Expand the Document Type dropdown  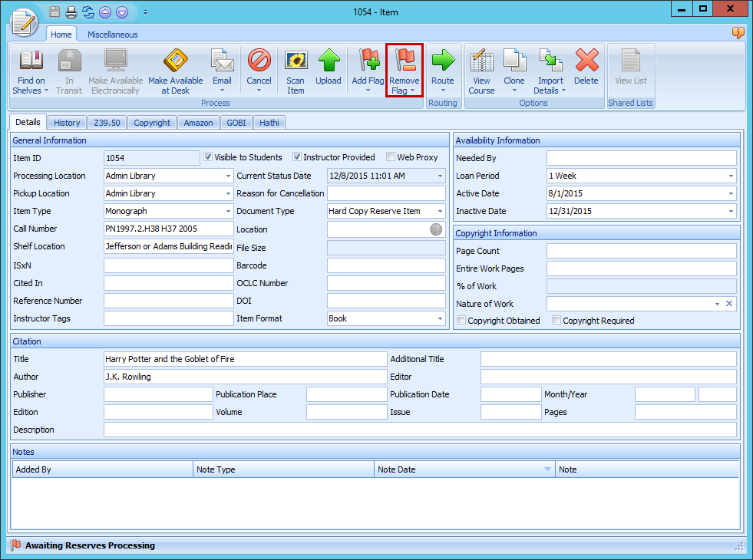pos(440,211)
